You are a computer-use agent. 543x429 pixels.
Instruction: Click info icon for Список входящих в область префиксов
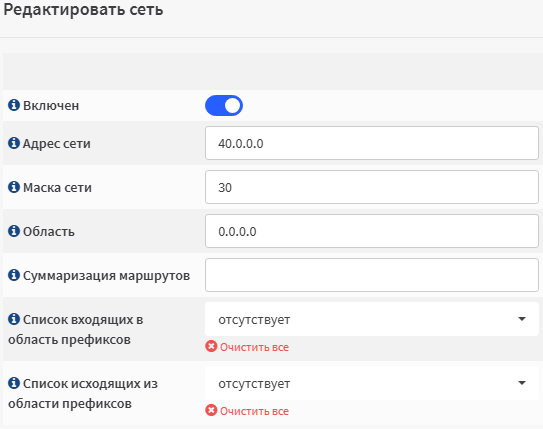14,319
